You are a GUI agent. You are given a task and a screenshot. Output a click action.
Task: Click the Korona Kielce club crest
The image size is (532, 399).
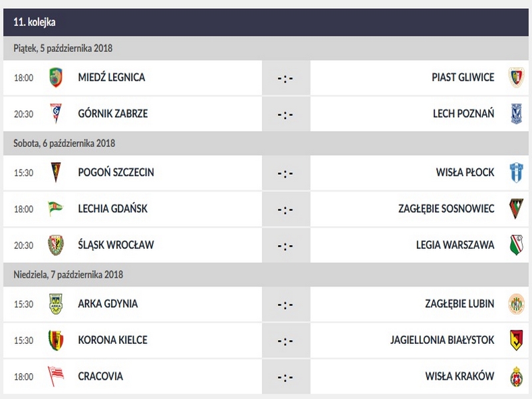[x=55, y=340]
